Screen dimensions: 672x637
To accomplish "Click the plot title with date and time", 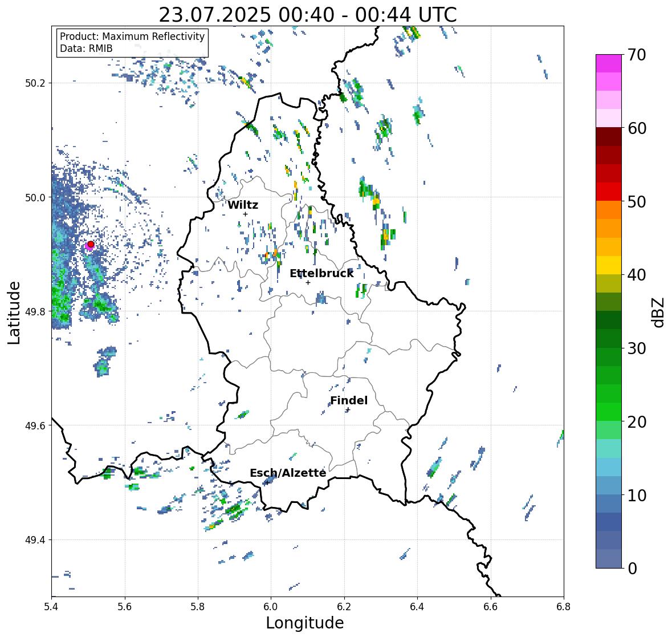I will (x=308, y=15).
